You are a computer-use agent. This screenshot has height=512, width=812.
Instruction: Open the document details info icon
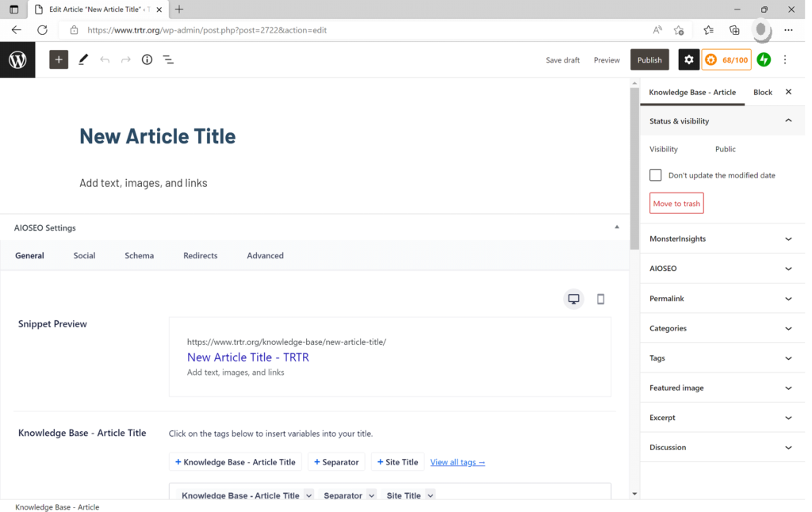pyautogui.click(x=147, y=59)
